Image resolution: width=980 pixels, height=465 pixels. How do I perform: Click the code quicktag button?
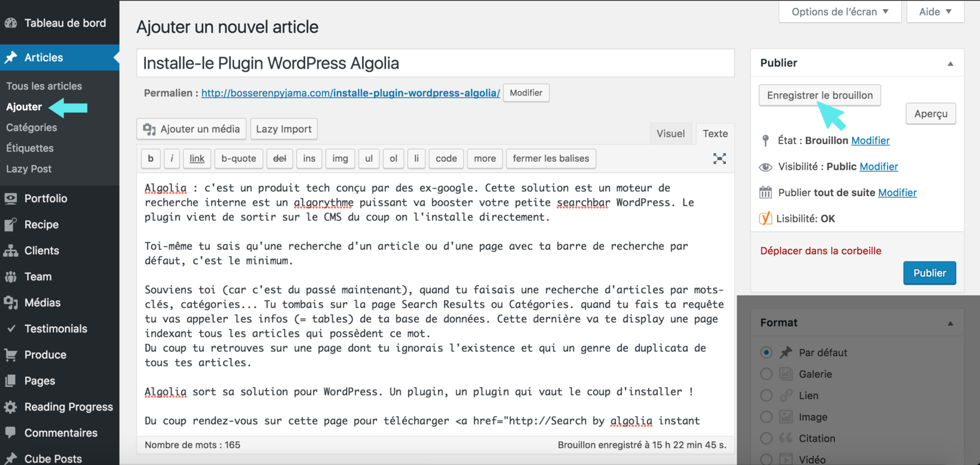click(447, 159)
